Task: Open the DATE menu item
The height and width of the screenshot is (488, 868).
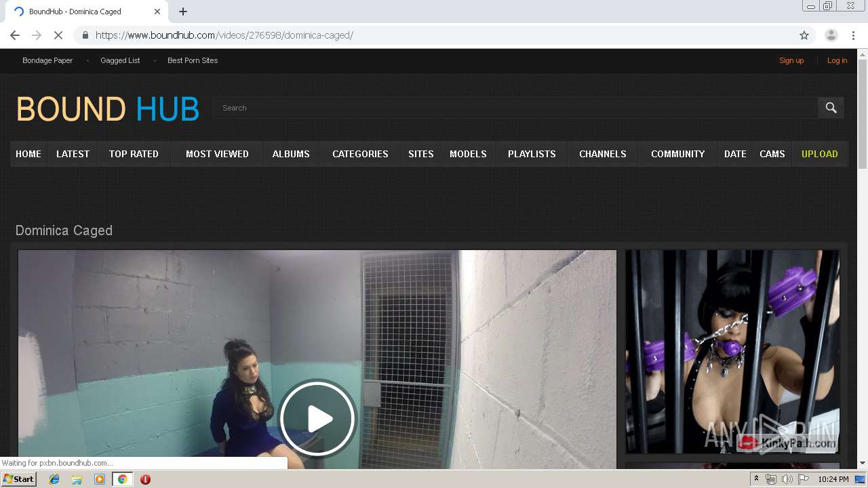Action: point(735,154)
